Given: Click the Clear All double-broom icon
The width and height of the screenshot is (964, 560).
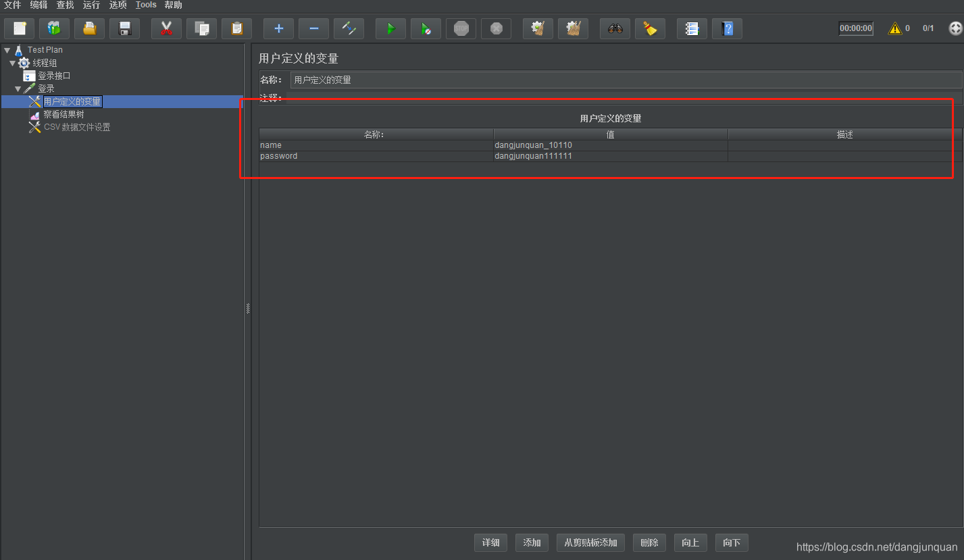Looking at the screenshot, I should tap(574, 28).
